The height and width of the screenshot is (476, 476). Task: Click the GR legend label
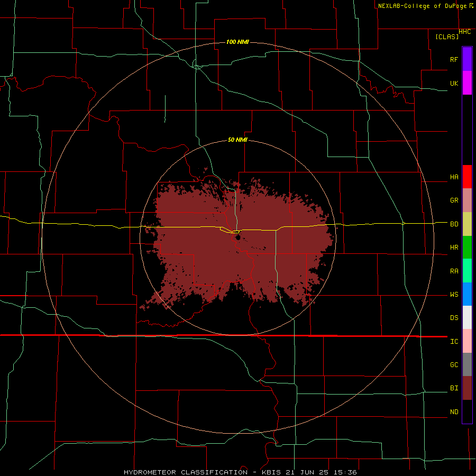[x=454, y=200]
